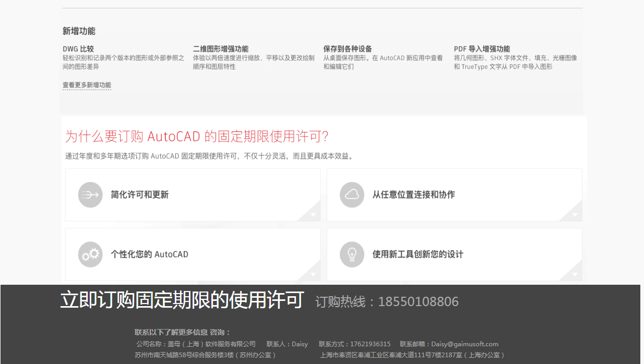Click the 使用新工具创新您的设计 card title
The height and width of the screenshot is (364, 644).
418,254
